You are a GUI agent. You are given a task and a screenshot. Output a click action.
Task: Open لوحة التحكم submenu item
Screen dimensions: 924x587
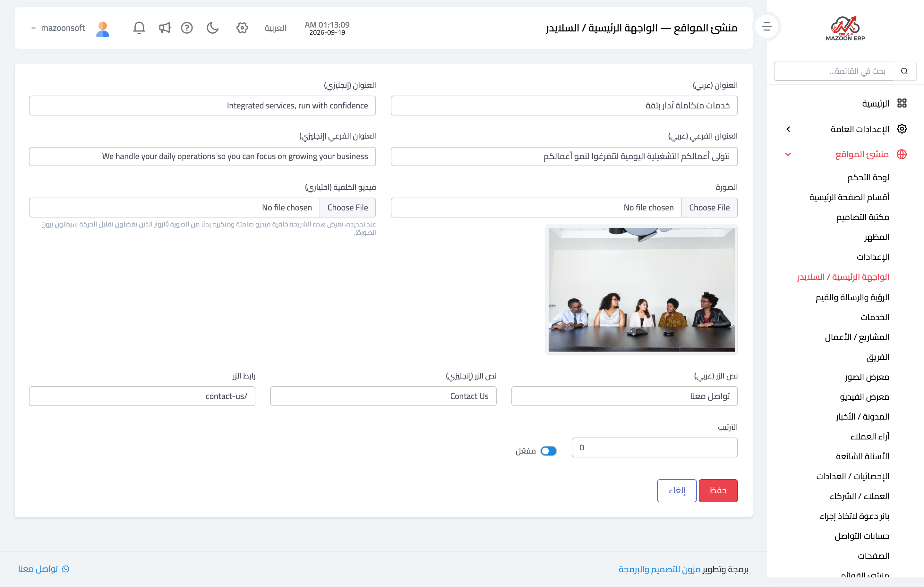[x=868, y=177]
